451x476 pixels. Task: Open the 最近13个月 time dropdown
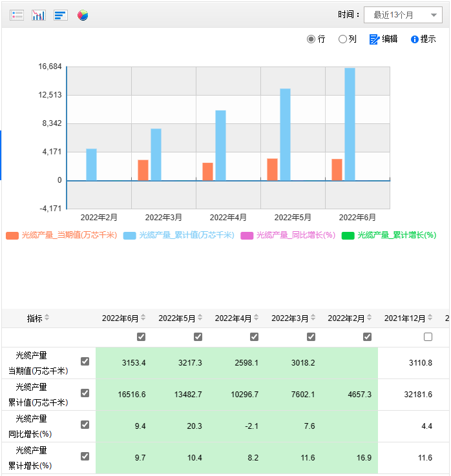(403, 15)
